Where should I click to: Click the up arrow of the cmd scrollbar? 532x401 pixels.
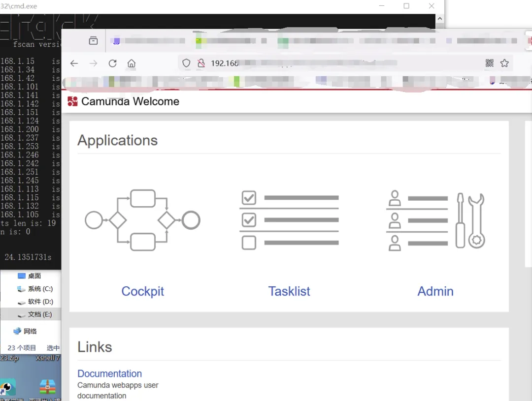click(440, 19)
